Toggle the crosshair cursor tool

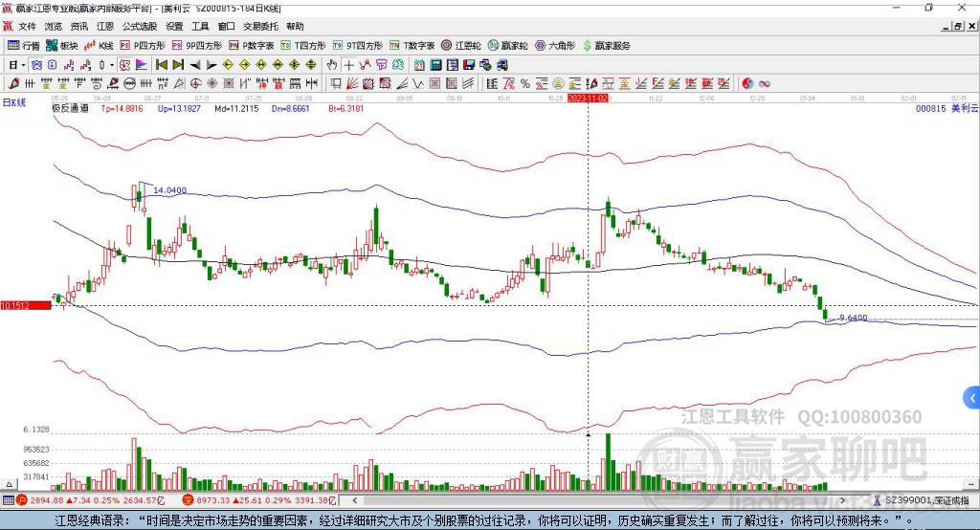coord(349,65)
